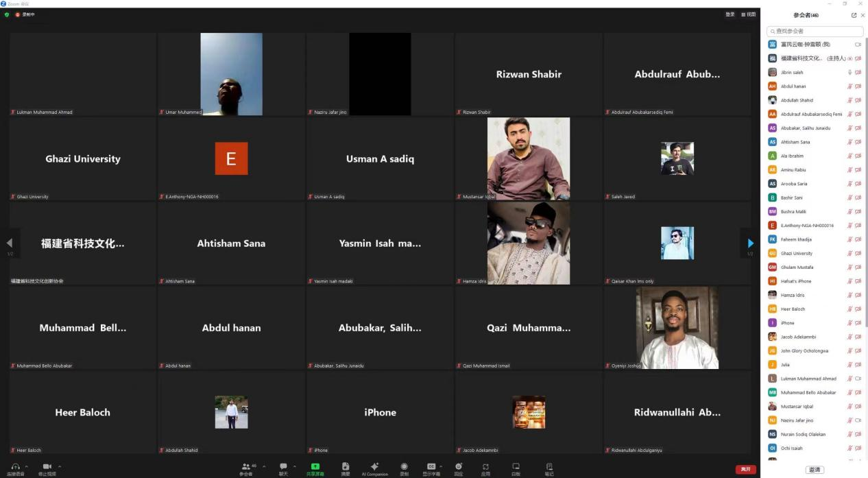Open the Whiteboard tool

(516, 467)
